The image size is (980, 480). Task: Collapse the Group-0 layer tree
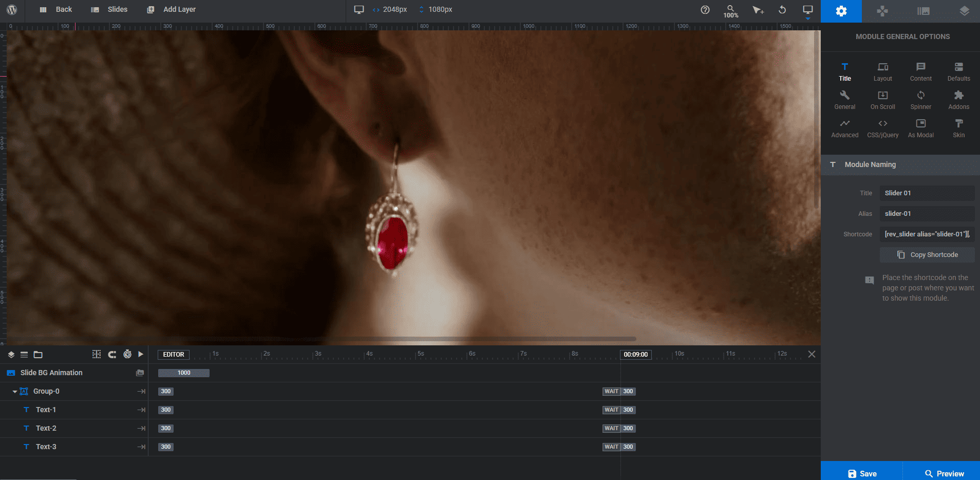15,392
